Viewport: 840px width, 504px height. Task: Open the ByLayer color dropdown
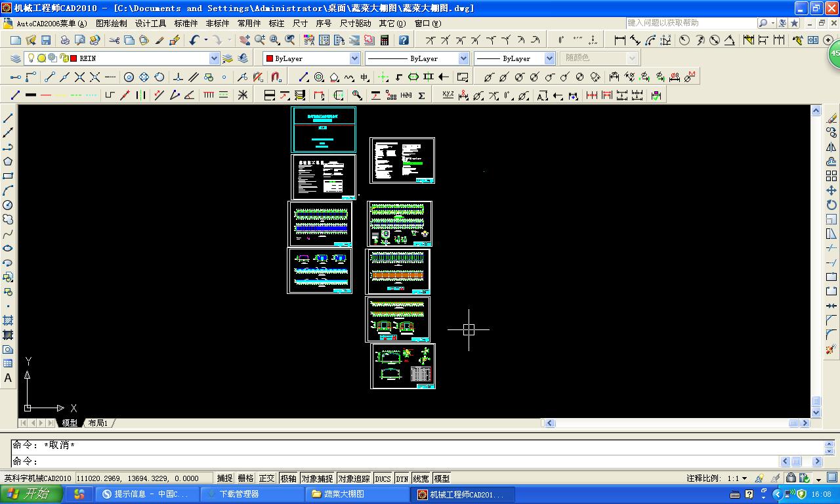tap(354, 58)
